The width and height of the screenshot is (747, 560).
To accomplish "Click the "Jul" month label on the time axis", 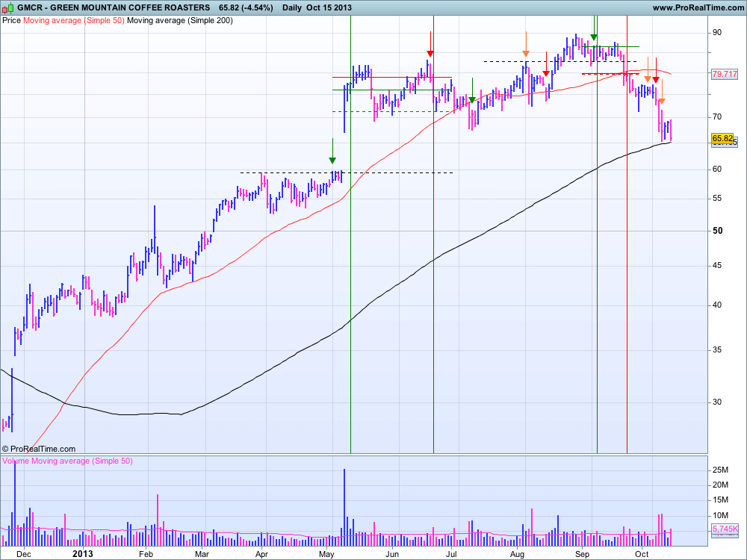I will 451,554.
